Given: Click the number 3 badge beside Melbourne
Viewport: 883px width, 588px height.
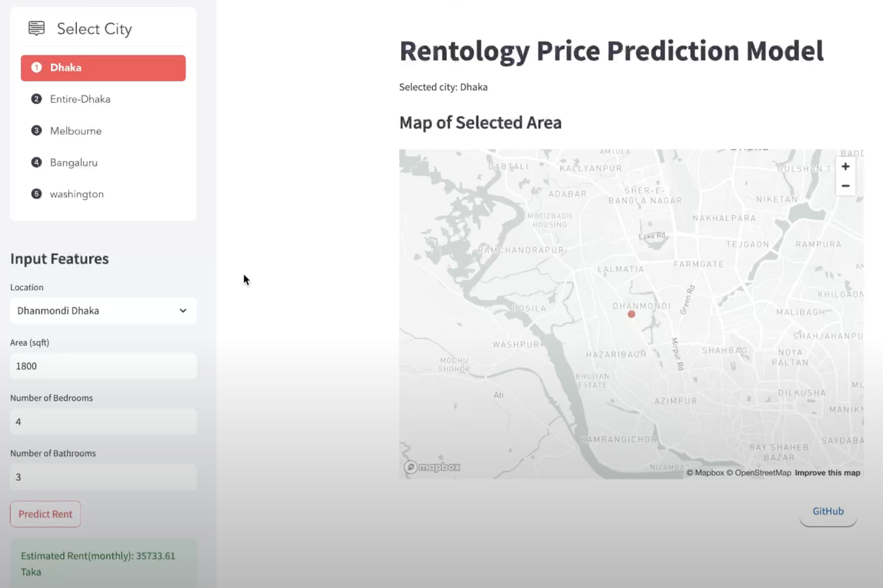Looking at the screenshot, I should pyautogui.click(x=36, y=130).
